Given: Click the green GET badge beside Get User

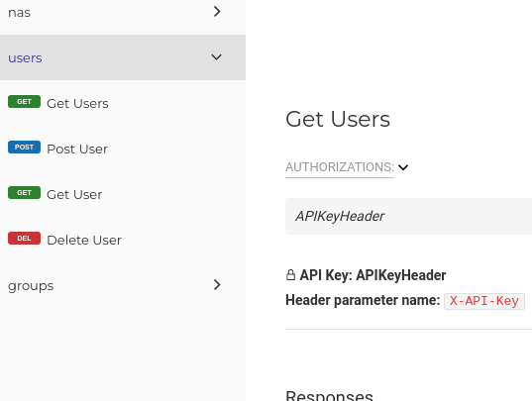Looking at the screenshot, I should click(24, 193).
